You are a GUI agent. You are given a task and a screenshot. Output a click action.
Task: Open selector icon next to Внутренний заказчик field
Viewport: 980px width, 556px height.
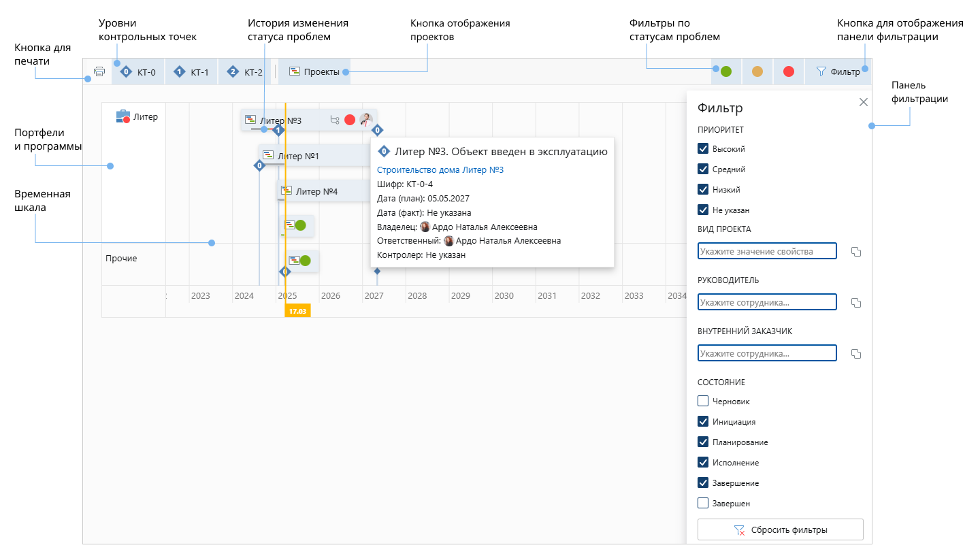pyautogui.click(x=856, y=354)
